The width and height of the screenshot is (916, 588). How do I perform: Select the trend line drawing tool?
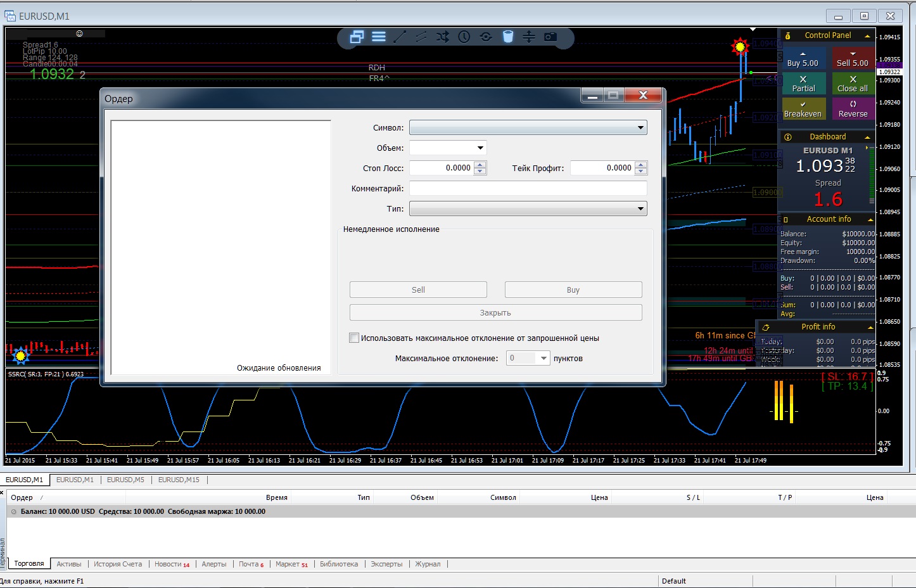400,37
